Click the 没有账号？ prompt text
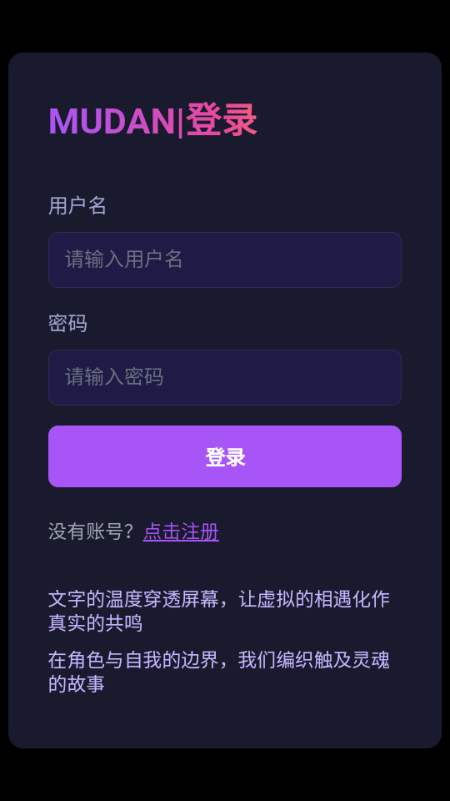450x801 pixels. coord(91,532)
